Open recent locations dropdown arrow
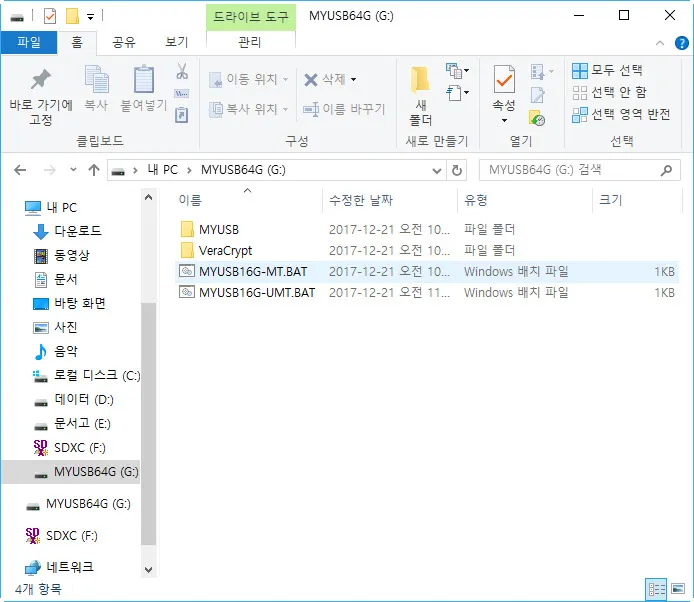 pos(73,170)
